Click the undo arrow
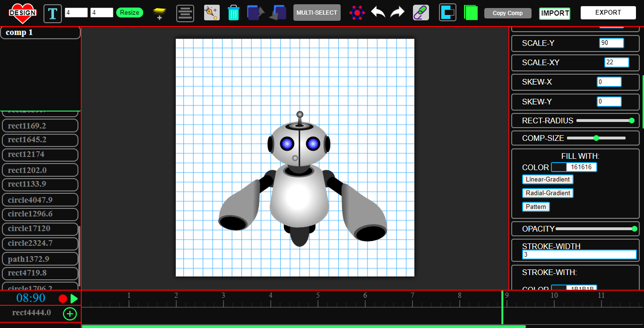The image size is (644, 328). click(x=378, y=12)
